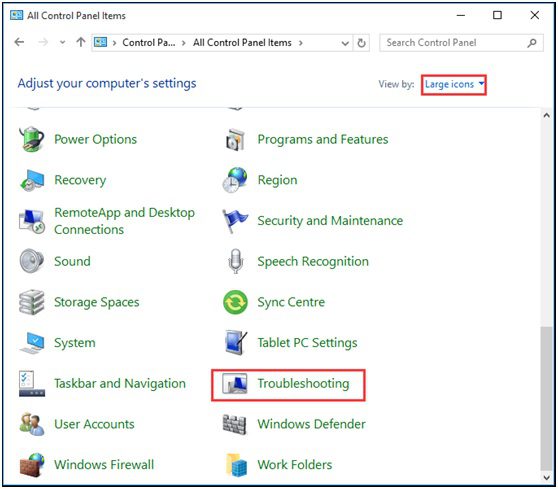This screenshot has width=558, height=489.
Task: Open the View by Large icons dropdown
Action: (454, 84)
